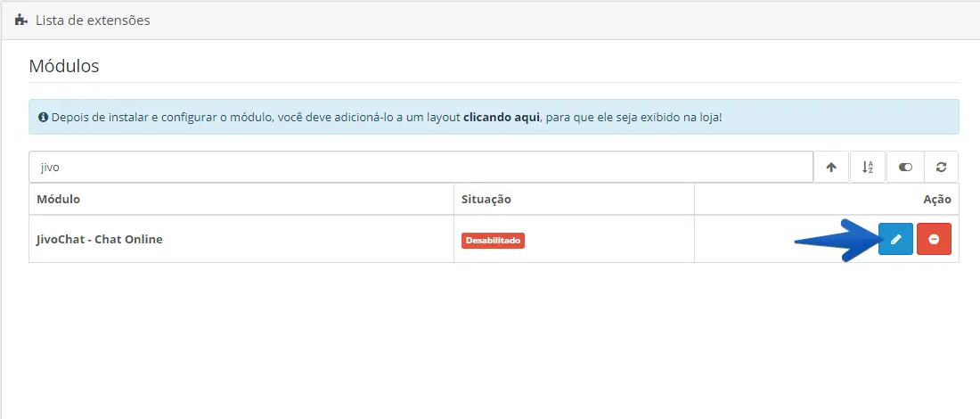
Task: Toggle the status filter switch icon
Action: (905, 167)
